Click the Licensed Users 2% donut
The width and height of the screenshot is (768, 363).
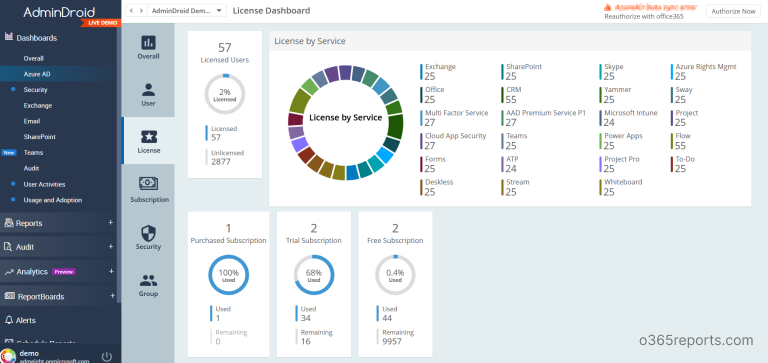click(x=225, y=95)
